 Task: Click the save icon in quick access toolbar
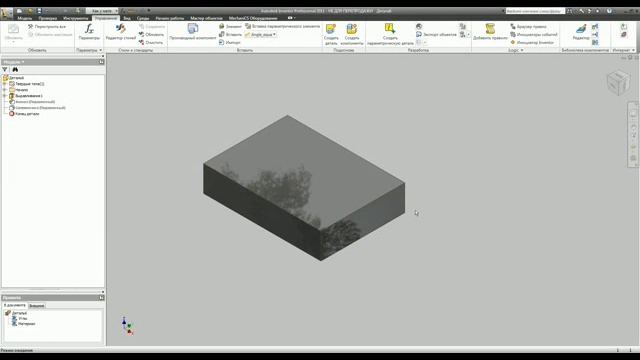(x=39, y=11)
